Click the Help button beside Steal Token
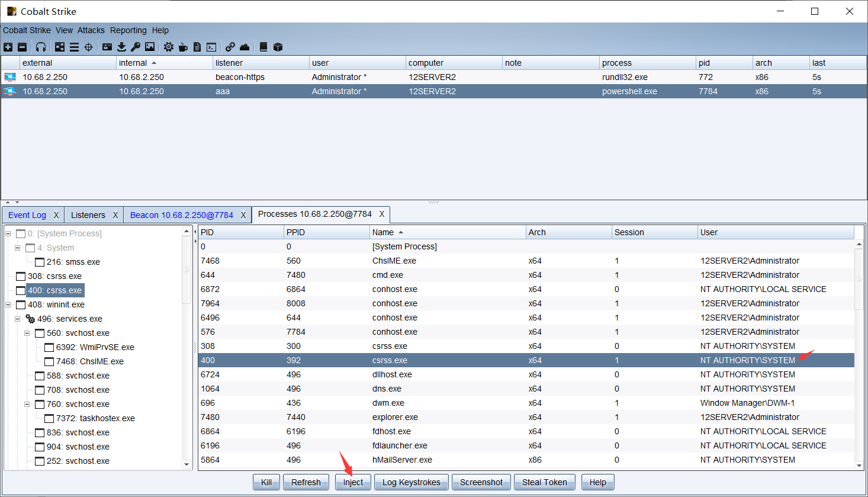The image size is (868, 497). tap(598, 482)
